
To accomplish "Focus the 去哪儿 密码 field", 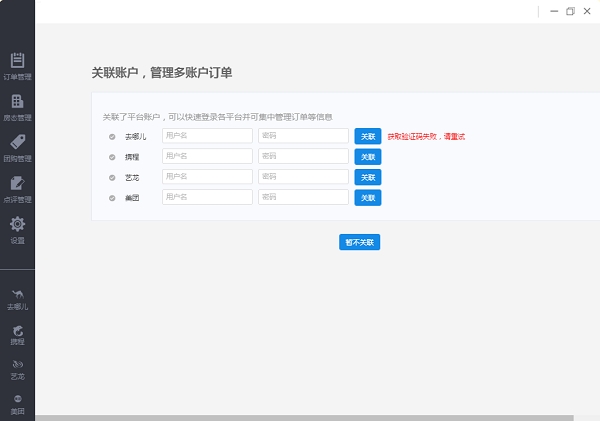I will tap(303, 136).
